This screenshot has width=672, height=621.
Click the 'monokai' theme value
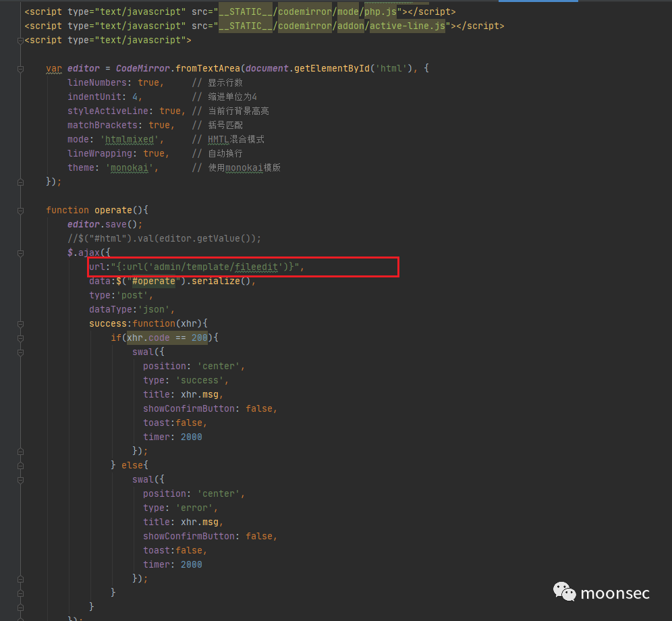[x=130, y=167]
